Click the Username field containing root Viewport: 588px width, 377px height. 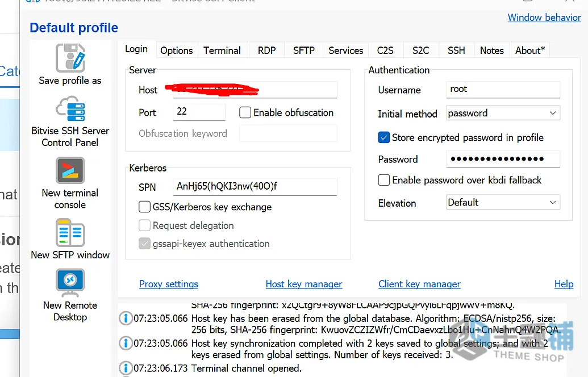pos(503,90)
